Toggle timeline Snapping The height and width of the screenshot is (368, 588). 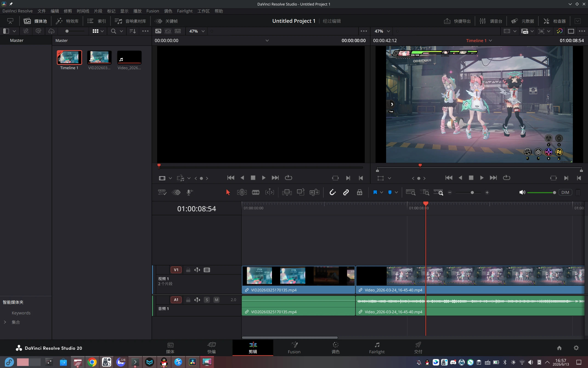coord(332,192)
